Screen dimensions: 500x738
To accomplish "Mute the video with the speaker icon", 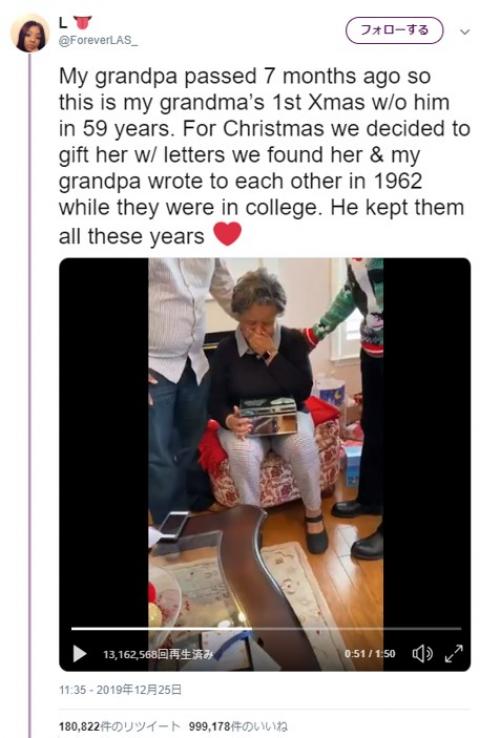I will pos(422,653).
